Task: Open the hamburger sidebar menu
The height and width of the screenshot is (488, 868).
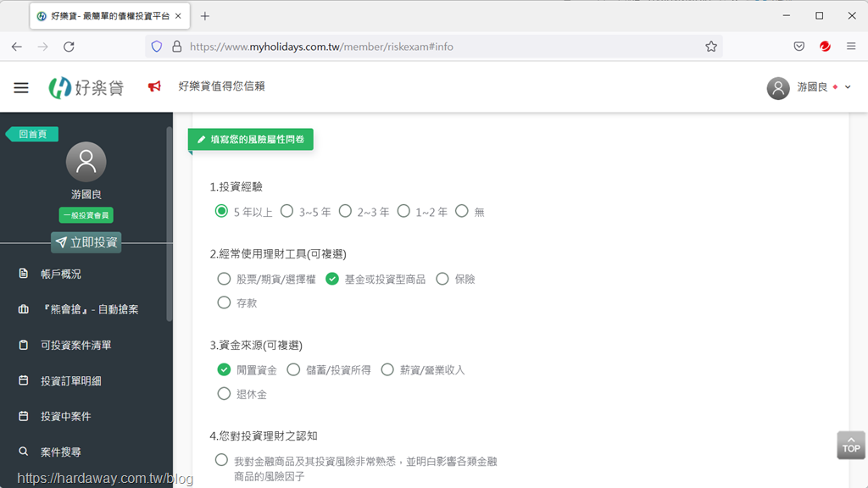Action: pos(21,87)
